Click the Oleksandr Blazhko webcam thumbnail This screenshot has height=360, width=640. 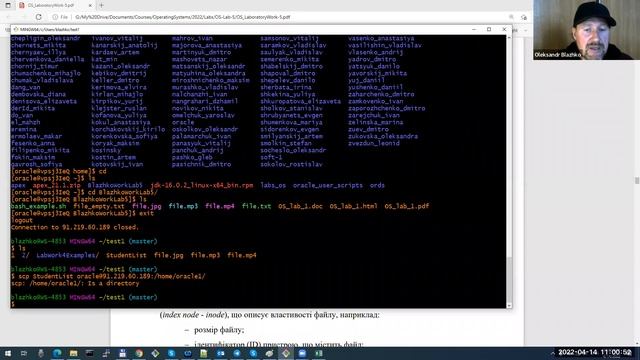click(x=586, y=30)
